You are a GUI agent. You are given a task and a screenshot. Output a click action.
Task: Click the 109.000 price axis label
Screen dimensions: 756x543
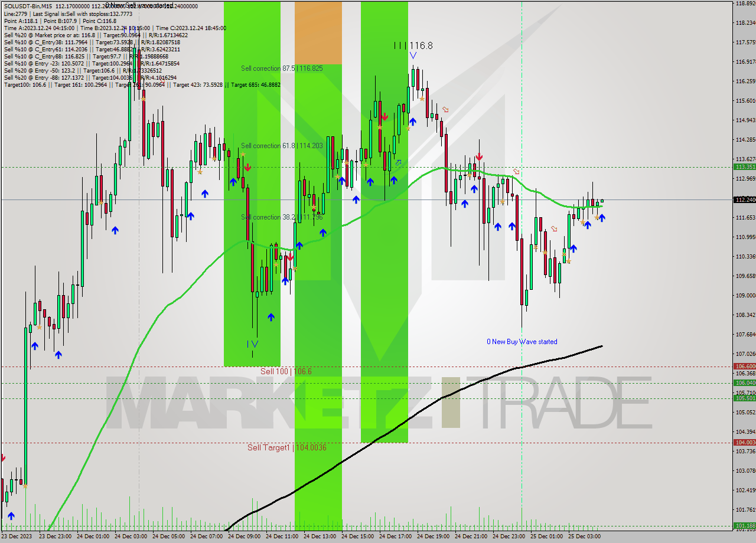point(746,295)
